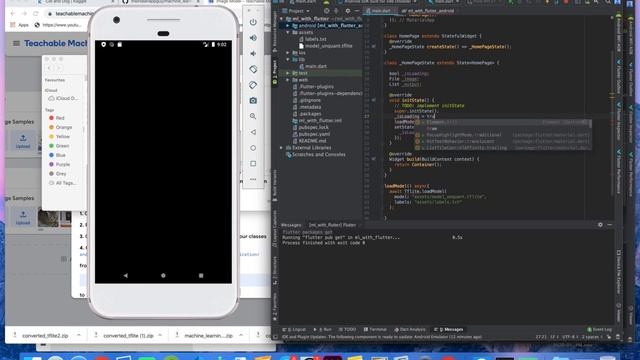This screenshot has height=360, width=640.
Task: Select Red tag in Finder sidebar
Action: (x=57, y=118)
